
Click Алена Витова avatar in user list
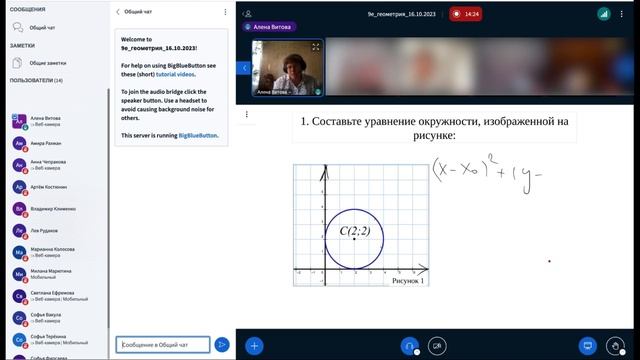pyautogui.click(x=19, y=121)
